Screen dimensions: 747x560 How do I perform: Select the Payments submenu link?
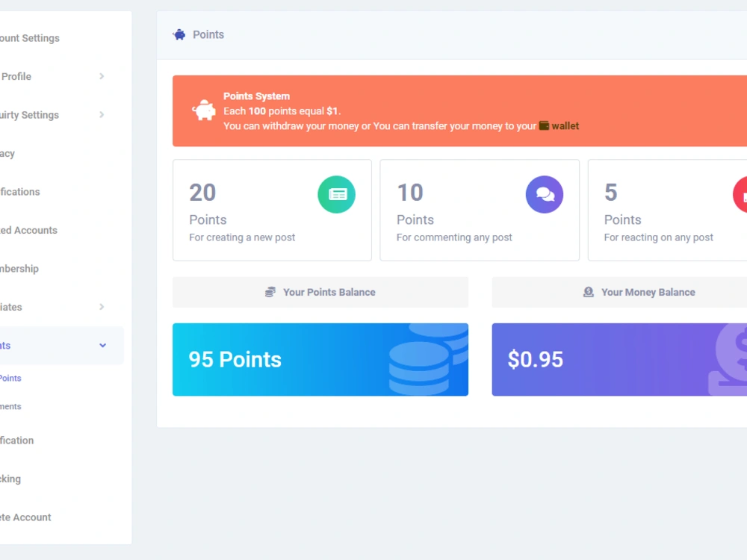(x=10, y=407)
